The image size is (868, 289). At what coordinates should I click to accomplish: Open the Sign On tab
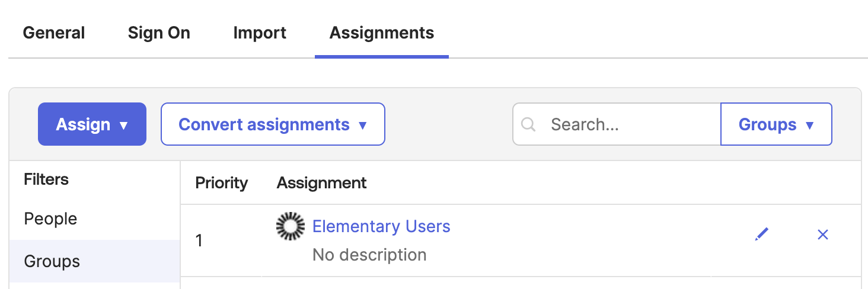tap(159, 33)
